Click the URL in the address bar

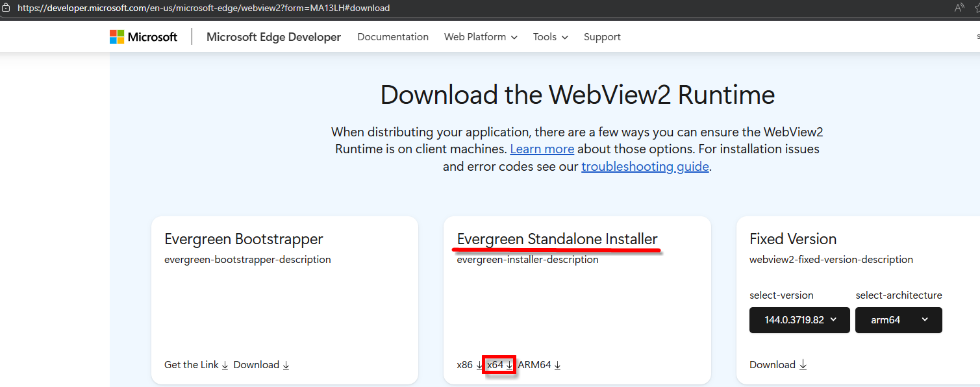tap(203, 8)
